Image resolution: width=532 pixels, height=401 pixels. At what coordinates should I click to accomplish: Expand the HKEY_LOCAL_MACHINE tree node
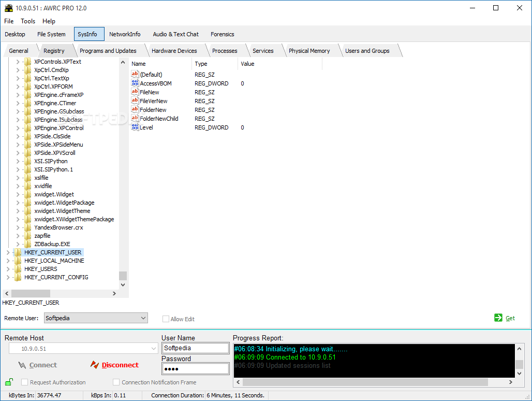coord(8,261)
